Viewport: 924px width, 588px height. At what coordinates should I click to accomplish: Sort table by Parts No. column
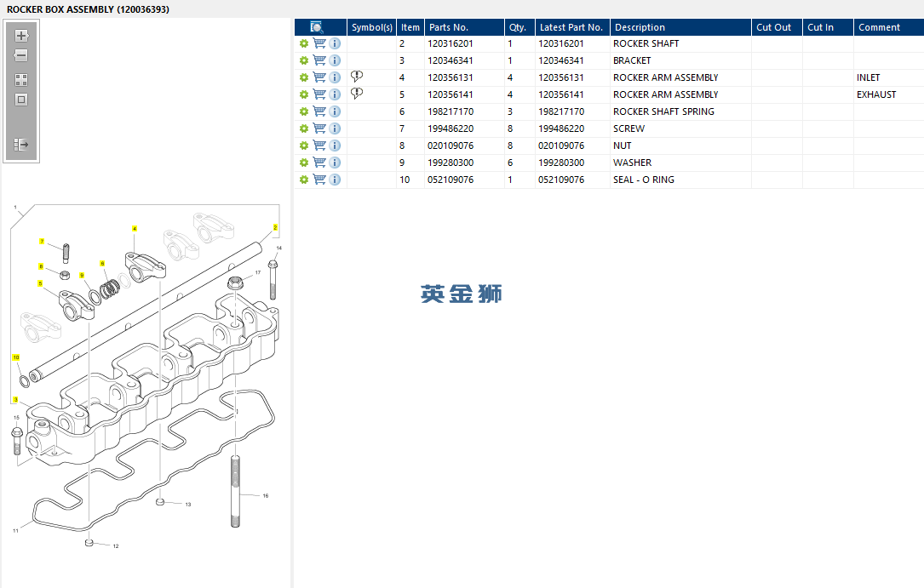[x=448, y=27]
